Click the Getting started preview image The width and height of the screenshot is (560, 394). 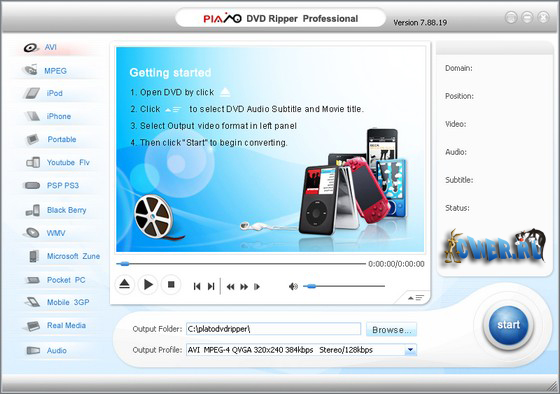270,149
